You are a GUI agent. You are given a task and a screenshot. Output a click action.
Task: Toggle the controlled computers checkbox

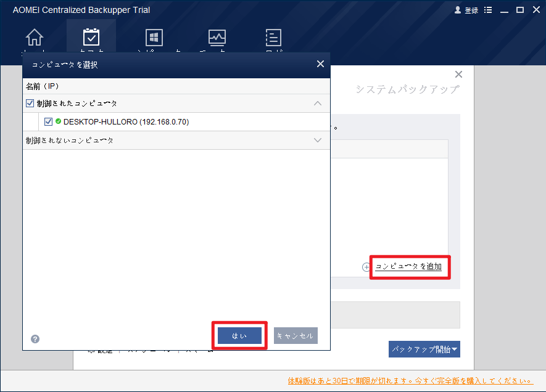click(30, 104)
